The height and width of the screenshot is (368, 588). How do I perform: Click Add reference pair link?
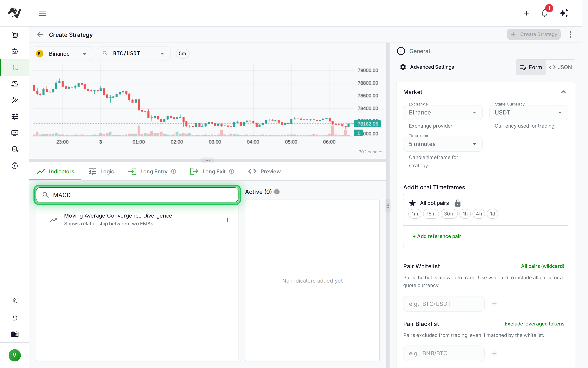(x=437, y=236)
